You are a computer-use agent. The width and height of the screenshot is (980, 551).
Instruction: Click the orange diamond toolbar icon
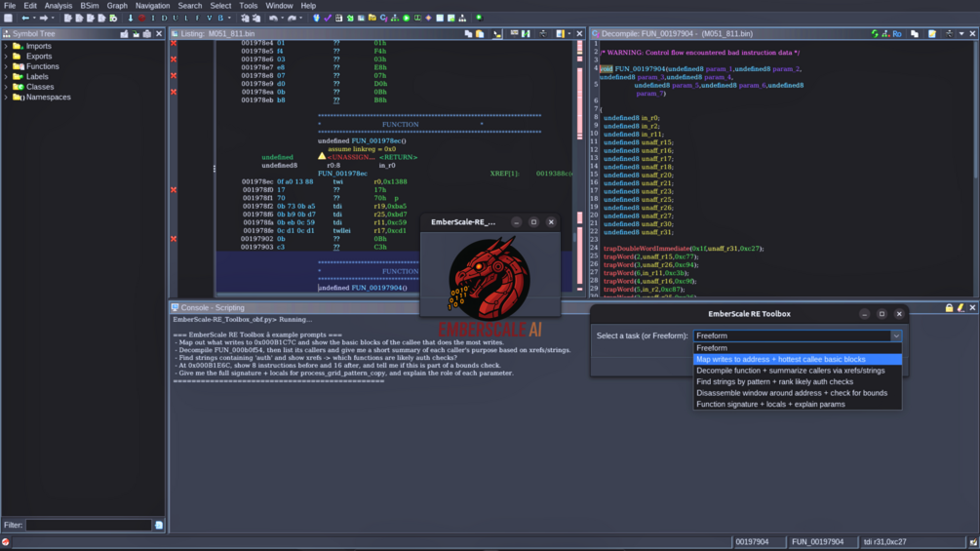428,19
